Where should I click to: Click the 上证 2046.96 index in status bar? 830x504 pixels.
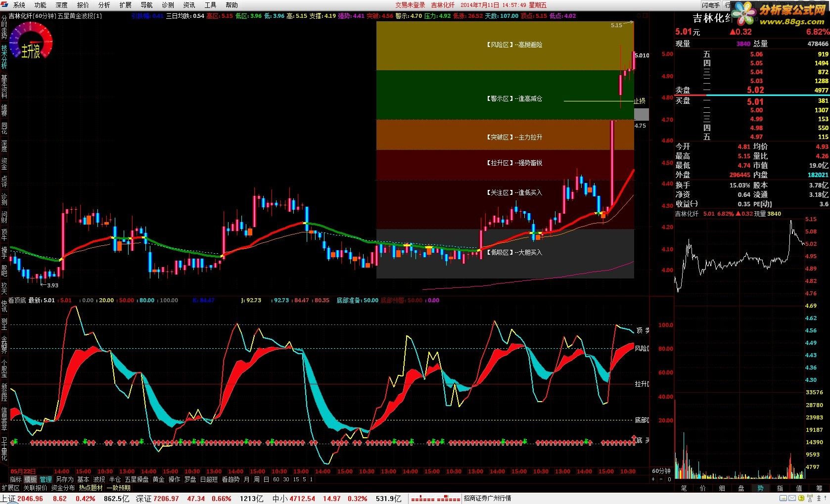22,499
